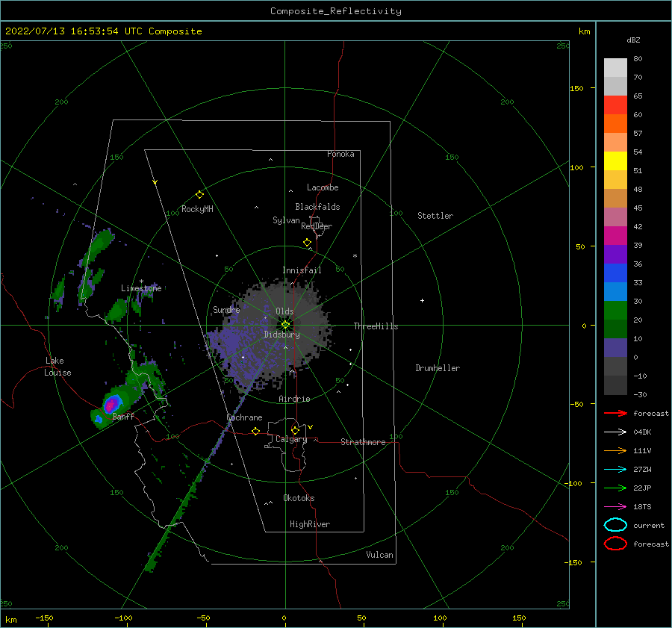Click the Sundre label

pos(226,309)
